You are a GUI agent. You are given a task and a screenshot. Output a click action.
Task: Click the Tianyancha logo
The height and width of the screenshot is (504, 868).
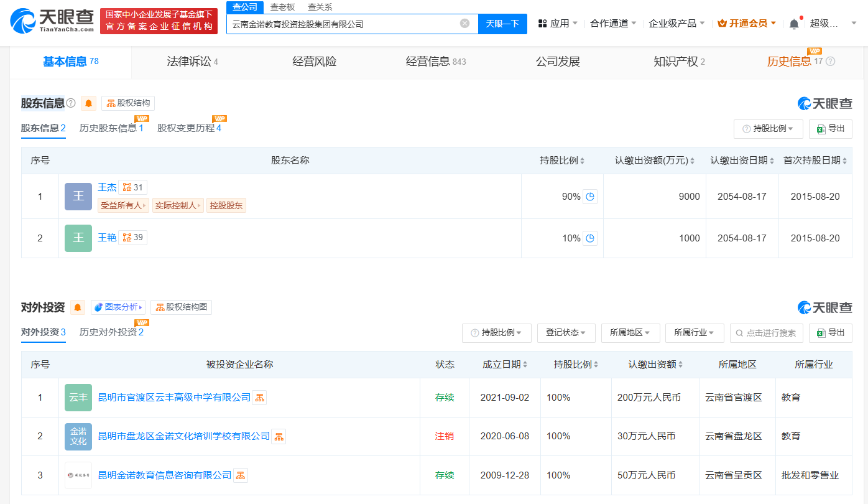point(52,21)
